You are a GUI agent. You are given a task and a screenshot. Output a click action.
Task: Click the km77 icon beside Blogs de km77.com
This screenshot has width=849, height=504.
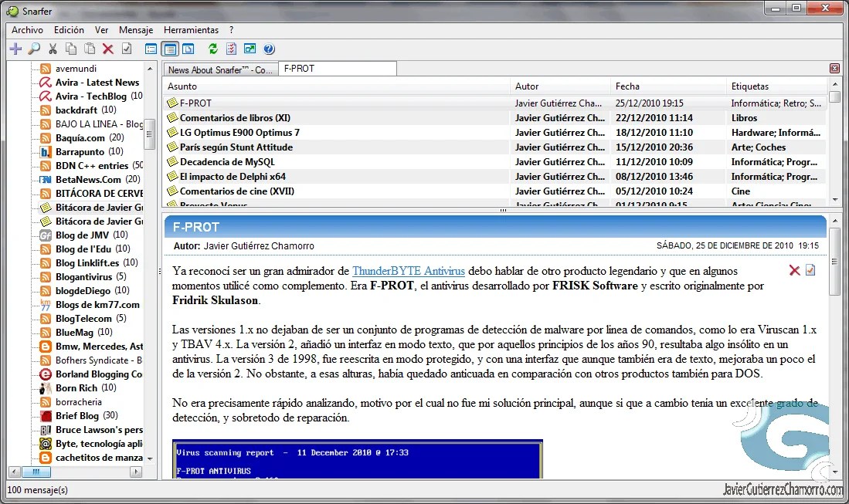(x=46, y=304)
